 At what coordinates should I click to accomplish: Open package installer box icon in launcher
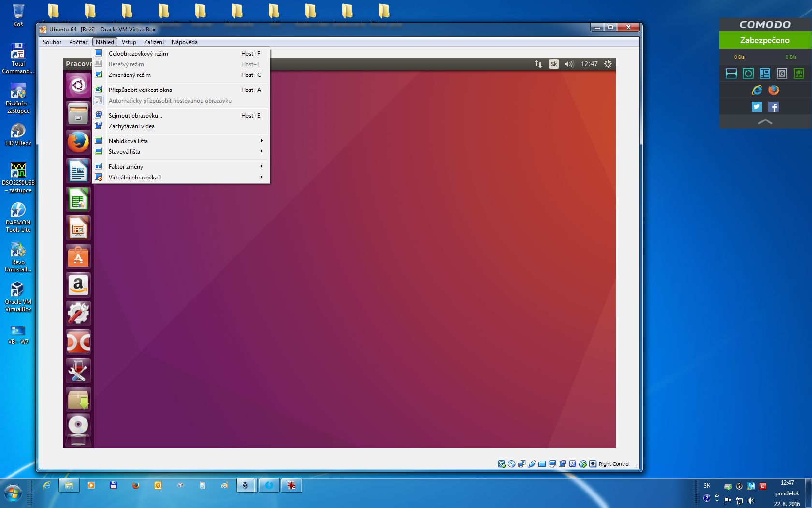click(x=78, y=399)
